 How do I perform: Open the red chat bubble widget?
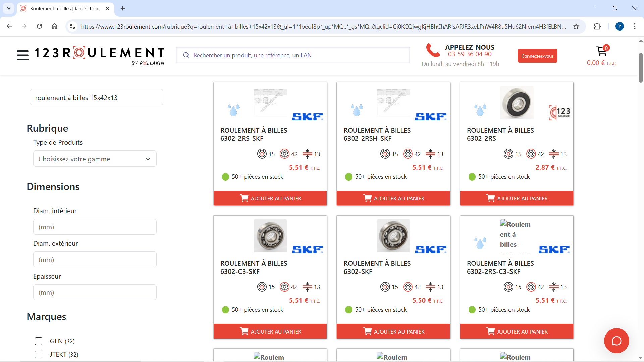point(616,341)
